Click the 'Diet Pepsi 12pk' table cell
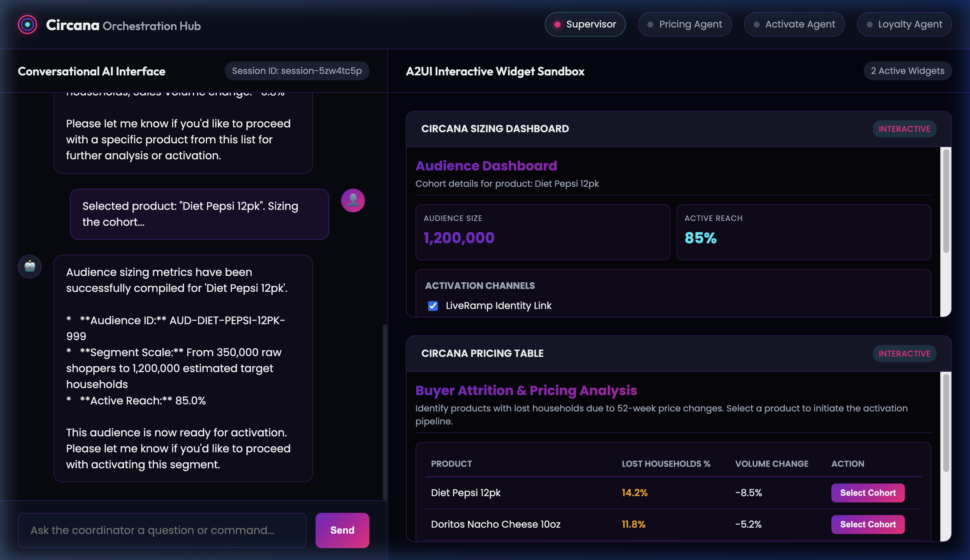The width and height of the screenshot is (970, 560). pos(466,493)
